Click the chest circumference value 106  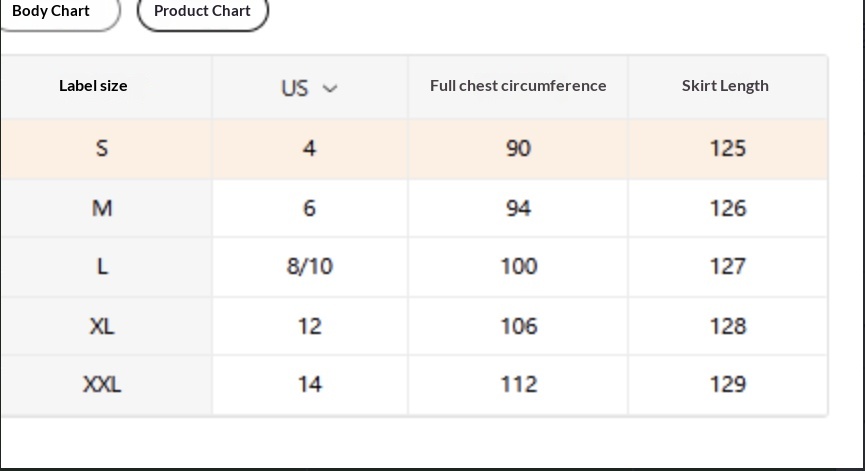[518, 326]
